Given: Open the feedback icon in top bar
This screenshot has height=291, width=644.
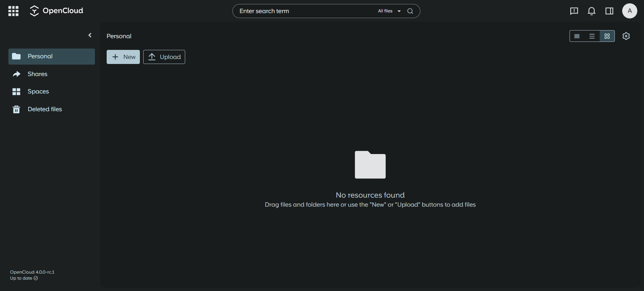Looking at the screenshot, I should (574, 11).
